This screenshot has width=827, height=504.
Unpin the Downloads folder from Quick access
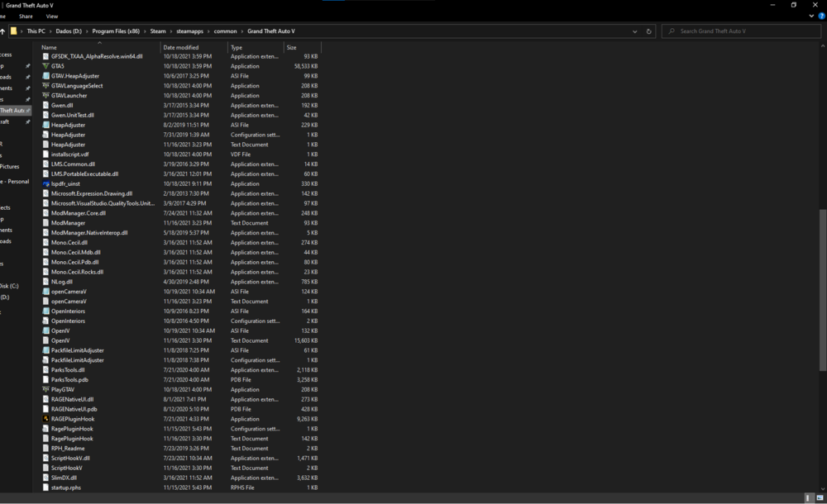pos(28,76)
